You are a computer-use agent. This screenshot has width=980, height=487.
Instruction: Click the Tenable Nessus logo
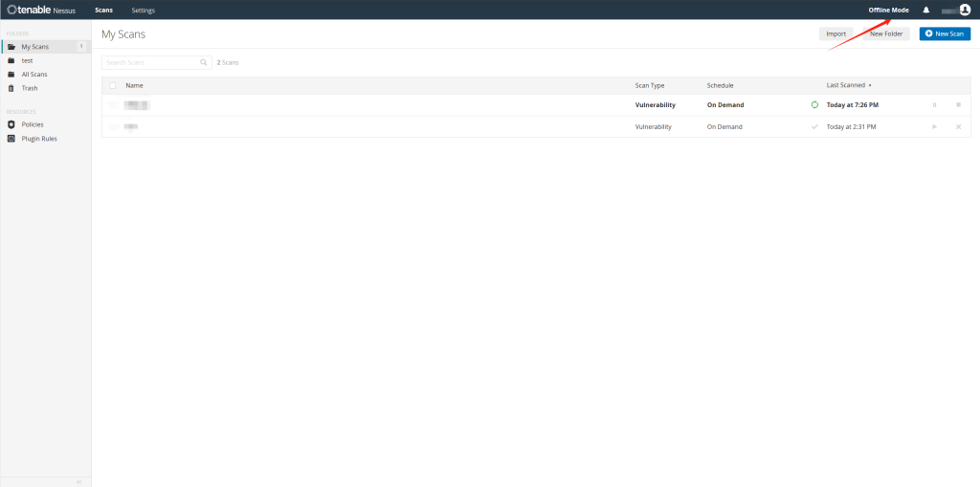click(x=42, y=10)
